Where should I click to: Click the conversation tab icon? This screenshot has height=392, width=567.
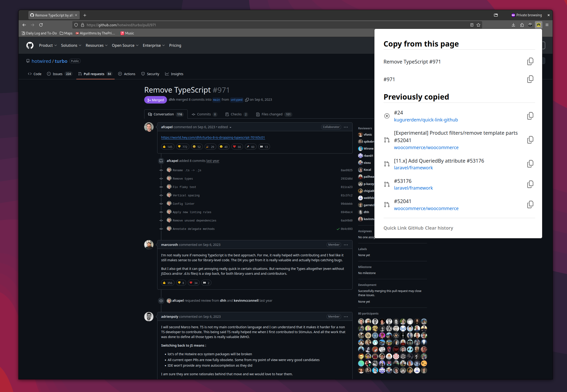click(x=150, y=114)
